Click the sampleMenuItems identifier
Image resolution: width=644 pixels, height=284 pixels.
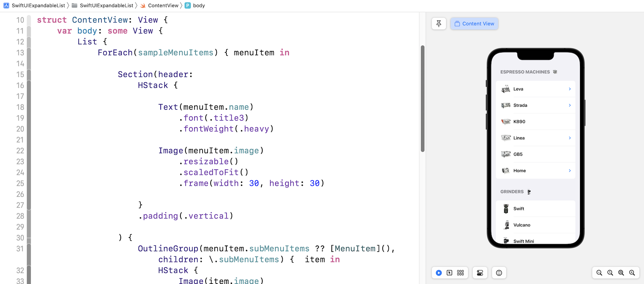pyautogui.click(x=176, y=53)
